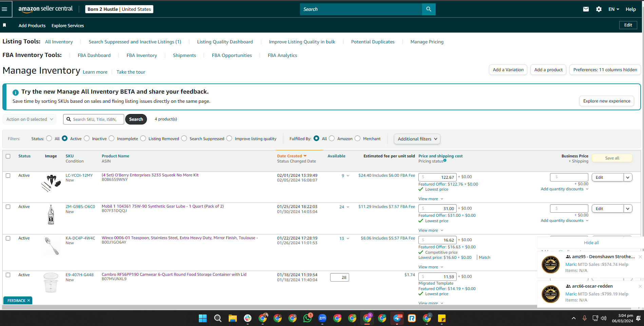Click the microphone tray icon

point(585,318)
